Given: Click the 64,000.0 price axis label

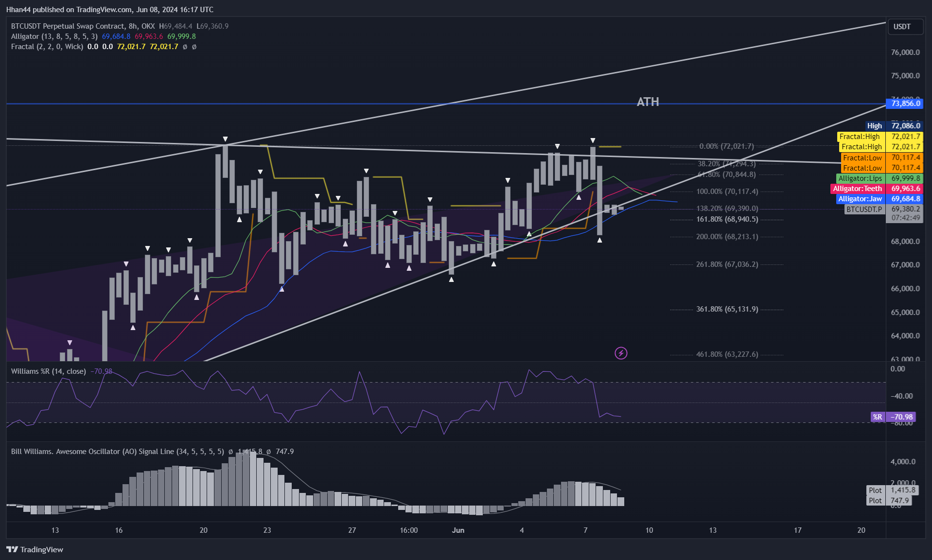Looking at the screenshot, I should (x=905, y=336).
